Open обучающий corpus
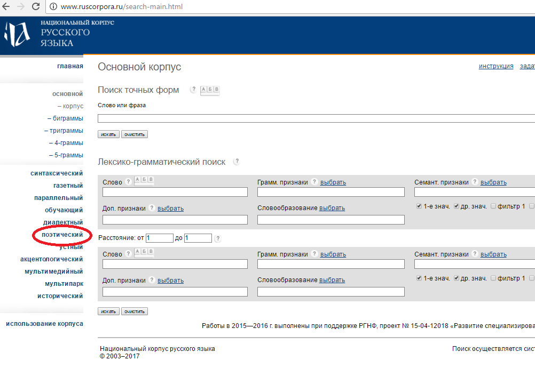 pos(64,210)
